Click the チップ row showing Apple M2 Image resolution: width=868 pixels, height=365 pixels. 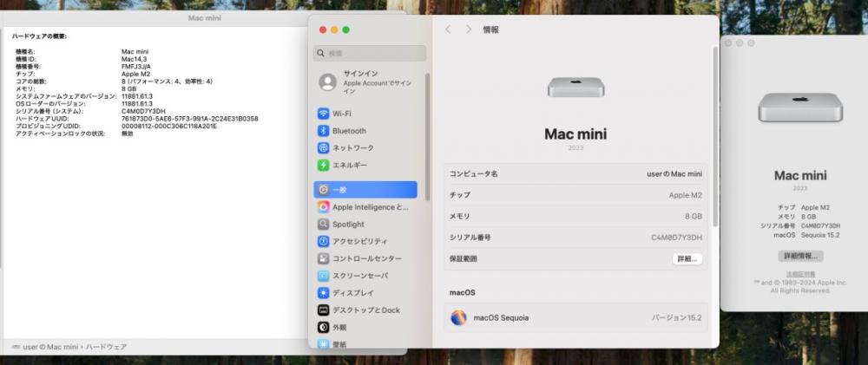pyautogui.click(x=575, y=195)
